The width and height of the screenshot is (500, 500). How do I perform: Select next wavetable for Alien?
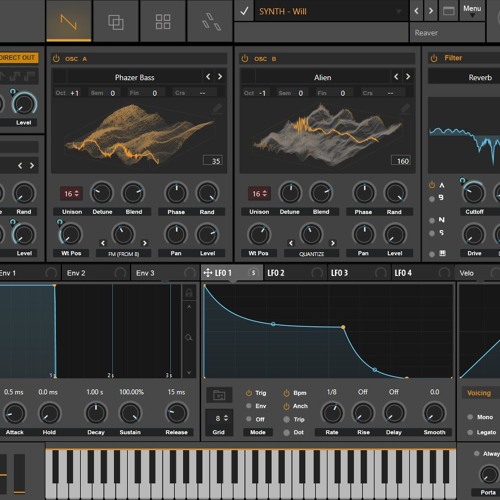point(408,77)
